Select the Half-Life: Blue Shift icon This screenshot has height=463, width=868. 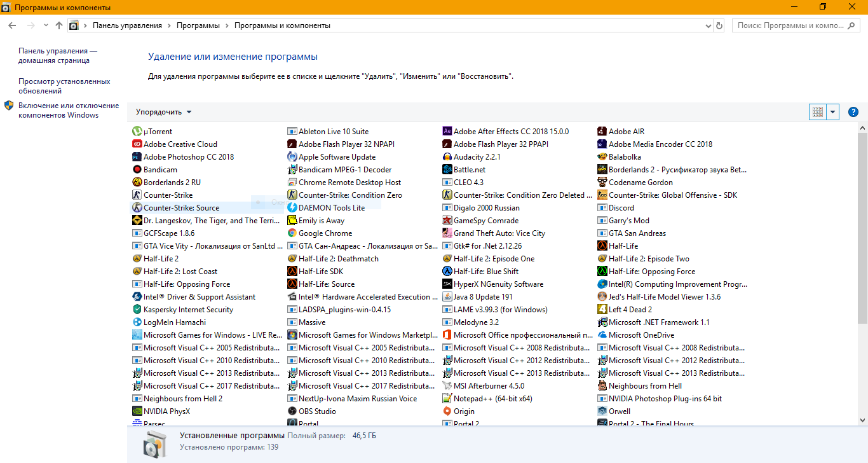coord(447,272)
